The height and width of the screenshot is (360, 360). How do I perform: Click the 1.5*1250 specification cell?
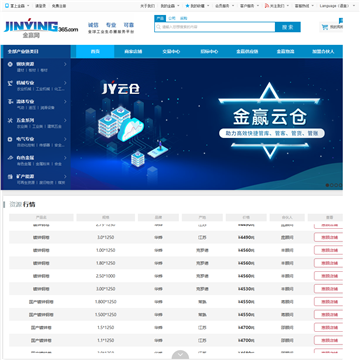[106, 327]
